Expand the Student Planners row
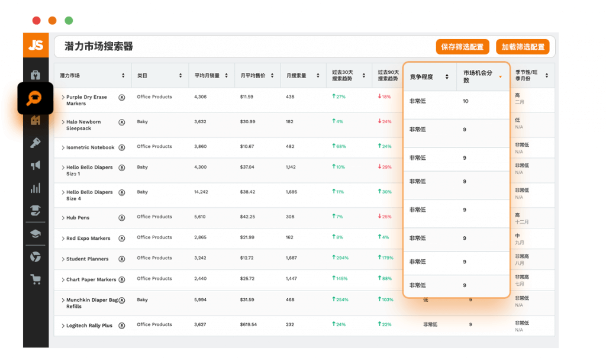The image size is (606, 364). [x=63, y=259]
